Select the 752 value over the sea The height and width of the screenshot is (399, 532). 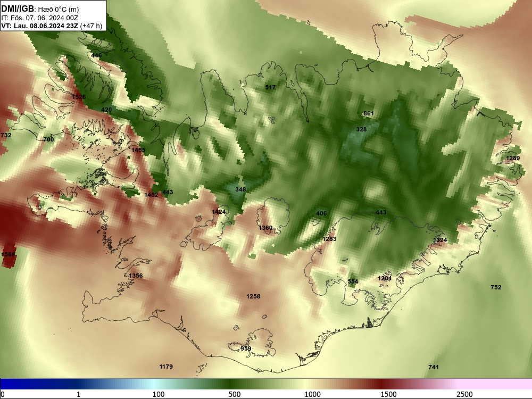coord(496,287)
